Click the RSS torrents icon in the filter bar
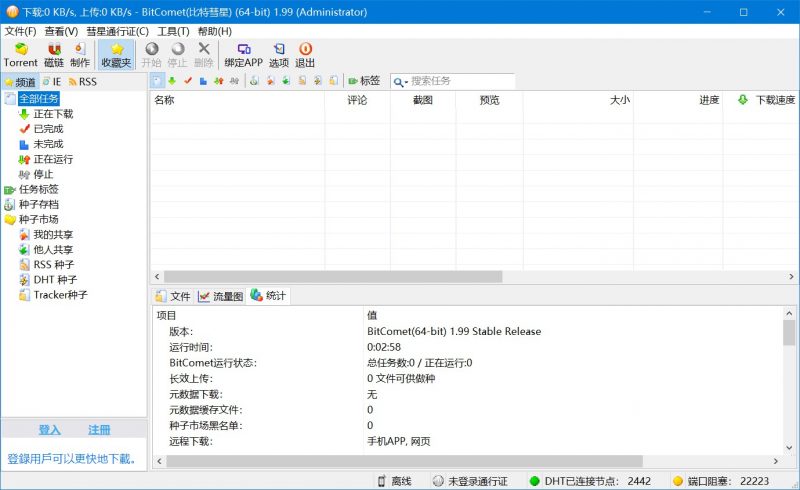The height and width of the screenshot is (490, 800). pyautogui.click(x=302, y=81)
